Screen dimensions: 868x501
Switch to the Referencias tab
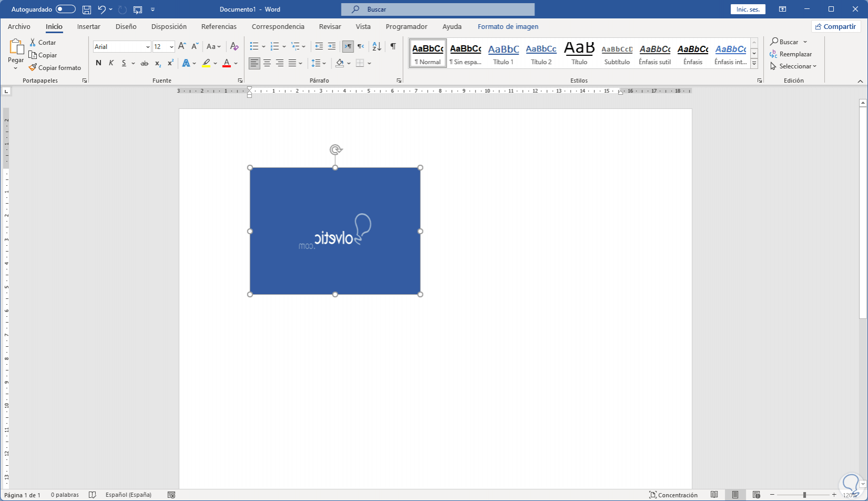point(219,26)
